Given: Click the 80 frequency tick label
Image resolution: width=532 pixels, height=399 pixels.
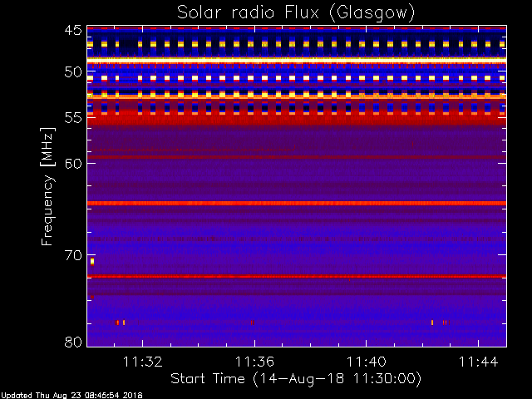Looking at the screenshot, I should (73, 342).
